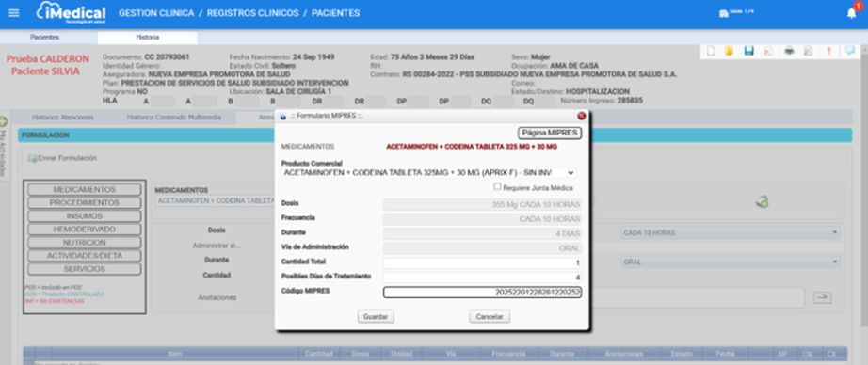Screen dimensions: 868x365
Task: Click the Código MIPRES input field
Action: (x=483, y=292)
